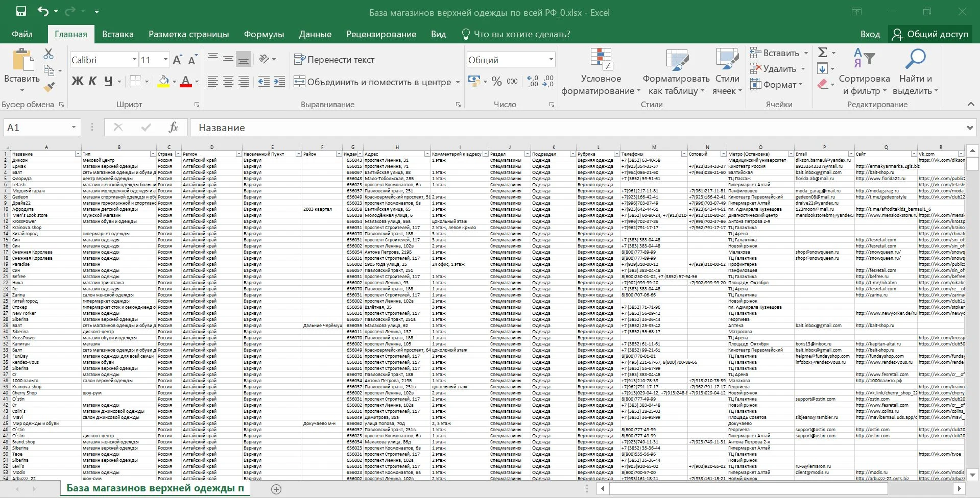The width and height of the screenshot is (980, 498).
Task: Switch to the Вставка tab
Action: [117, 34]
